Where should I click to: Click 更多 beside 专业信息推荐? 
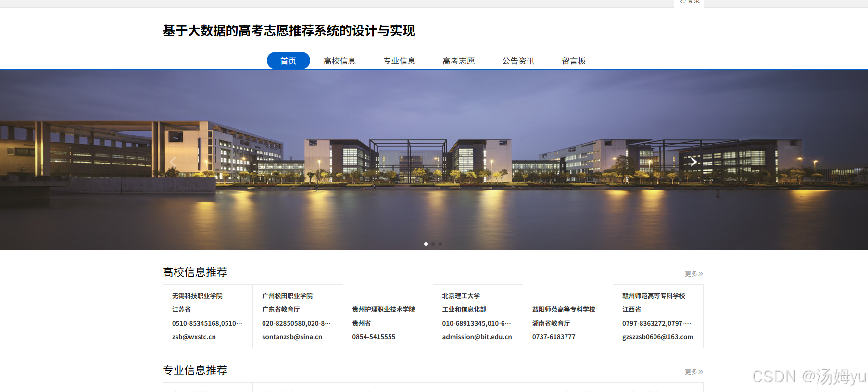point(694,372)
